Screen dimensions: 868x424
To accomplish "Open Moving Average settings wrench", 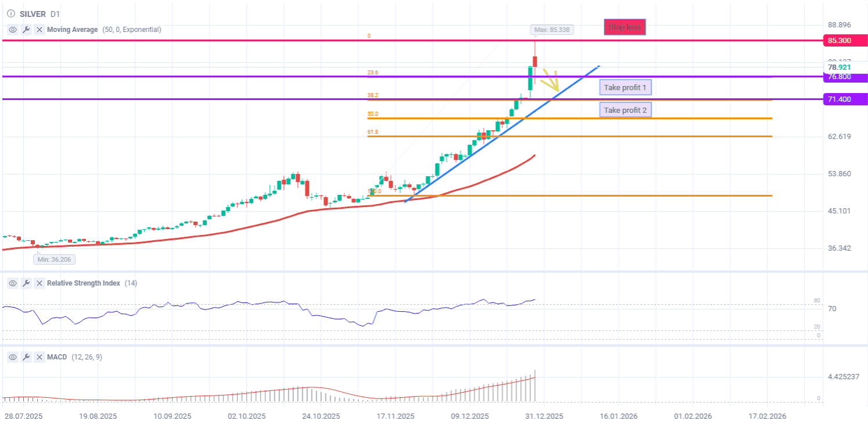I will pos(26,30).
